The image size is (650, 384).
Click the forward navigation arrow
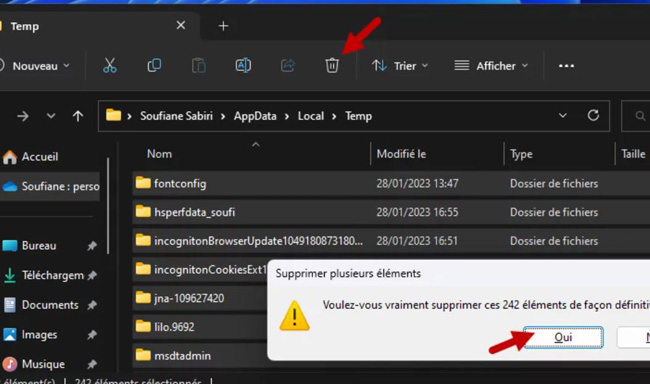click(x=23, y=116)
